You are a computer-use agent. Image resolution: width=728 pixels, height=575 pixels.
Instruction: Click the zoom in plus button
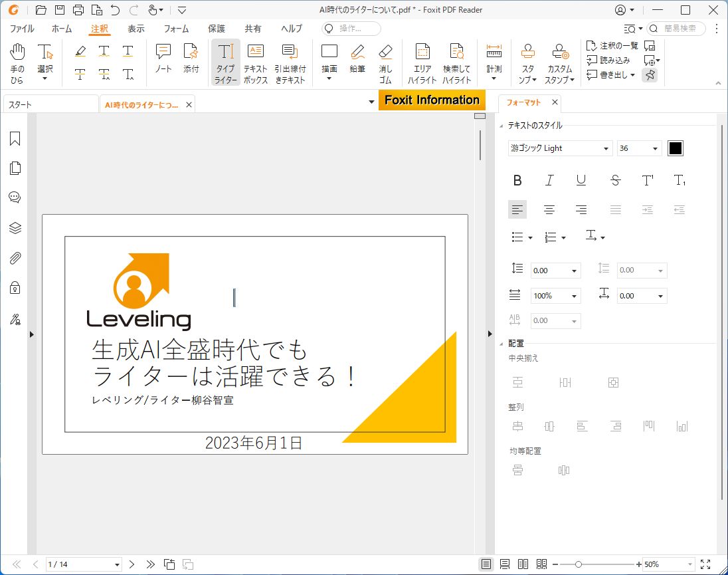click(639, 564)
